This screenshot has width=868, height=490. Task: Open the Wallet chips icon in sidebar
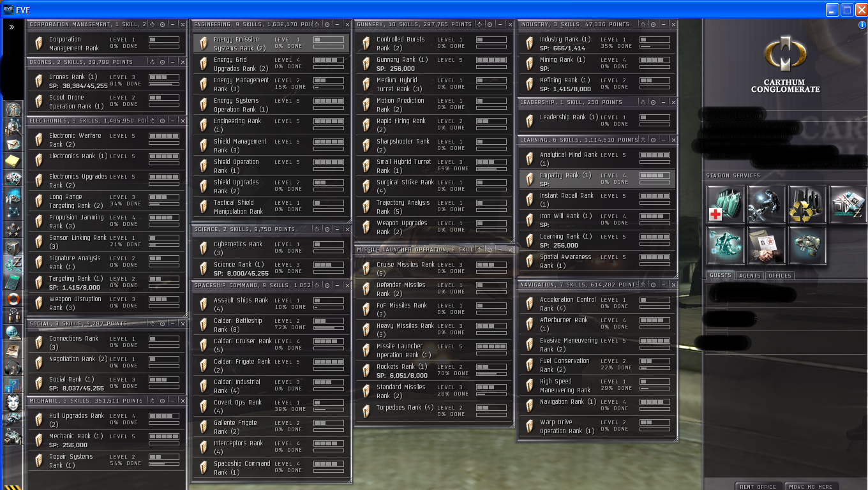(13, 264)
